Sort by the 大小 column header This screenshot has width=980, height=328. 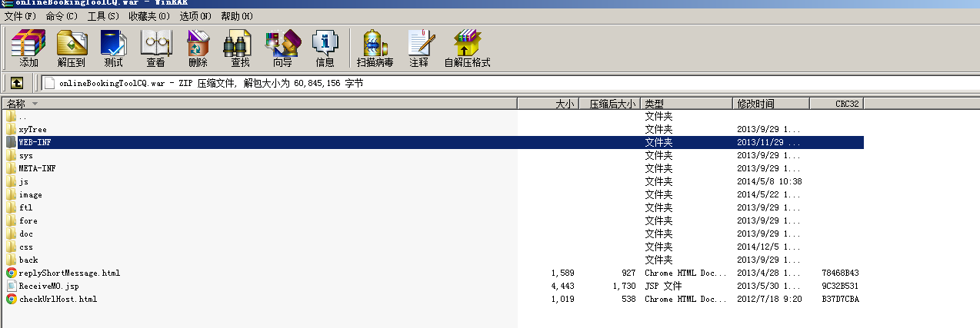(x=547, y=104)
